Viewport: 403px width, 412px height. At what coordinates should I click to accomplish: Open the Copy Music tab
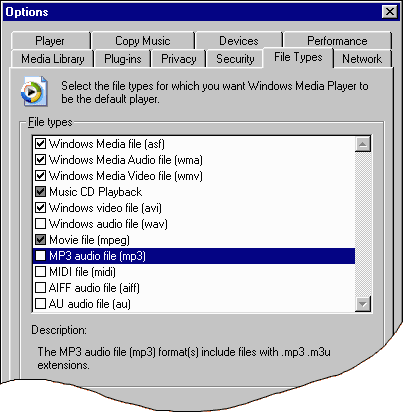click(x=143, y=41)
